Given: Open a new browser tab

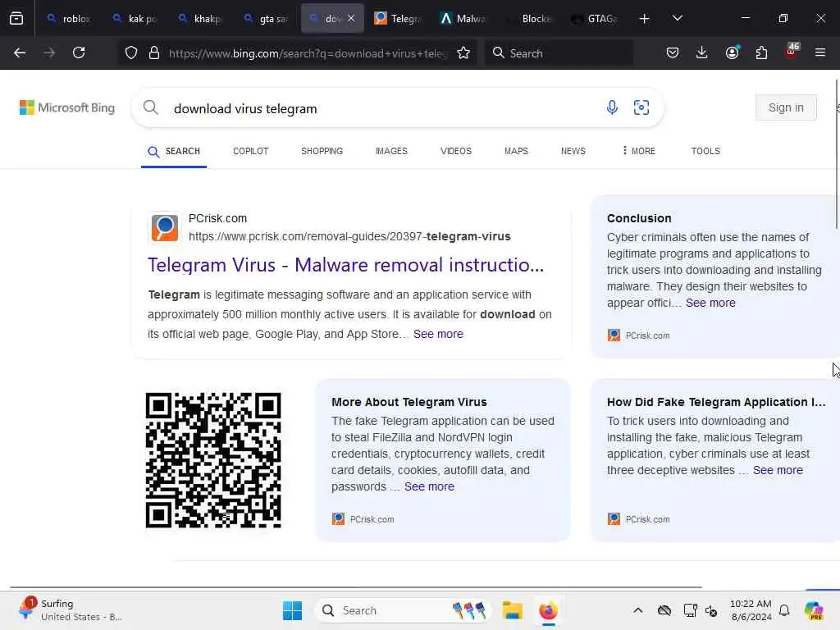Looking at the screenshot, I should pos(645,19).
